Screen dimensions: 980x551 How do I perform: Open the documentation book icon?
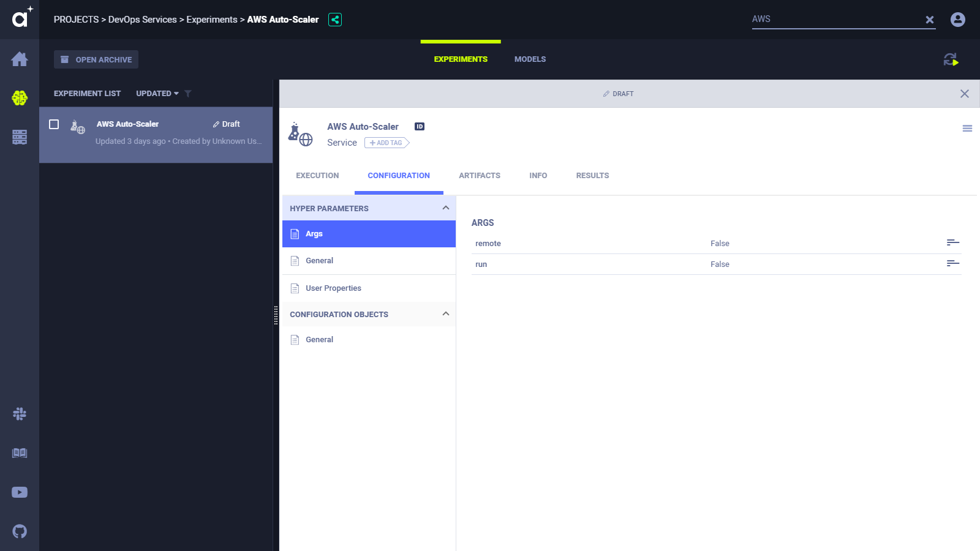point(20,453)
